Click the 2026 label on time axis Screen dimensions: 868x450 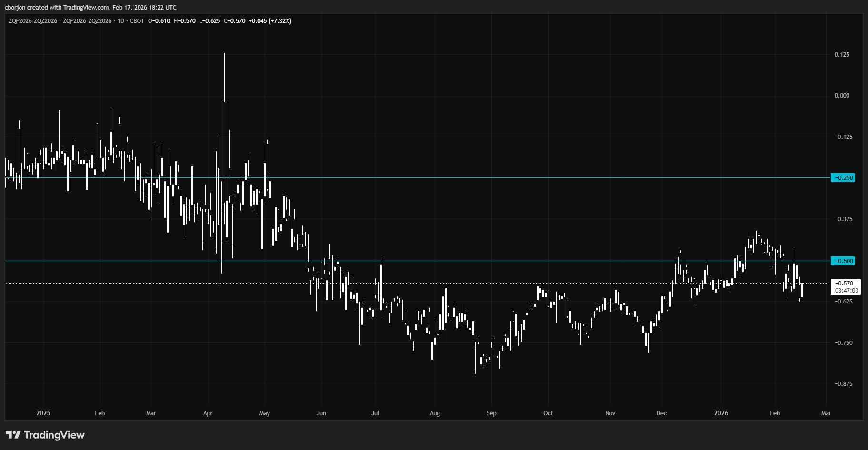pos(721,413)
